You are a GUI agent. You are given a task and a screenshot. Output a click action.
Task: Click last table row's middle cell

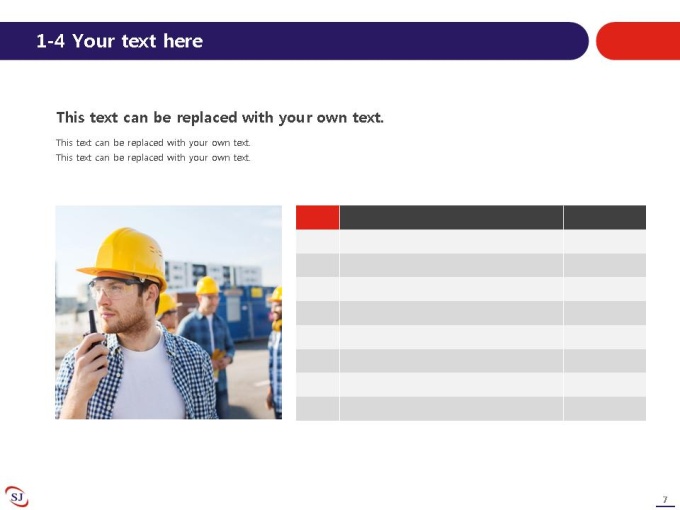(451, 409)
